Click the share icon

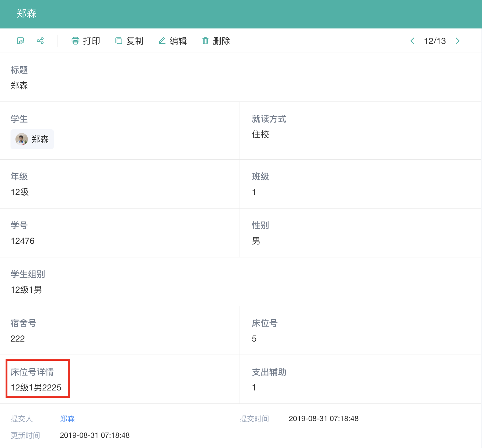pyautogui.click(x=40, y=41)
